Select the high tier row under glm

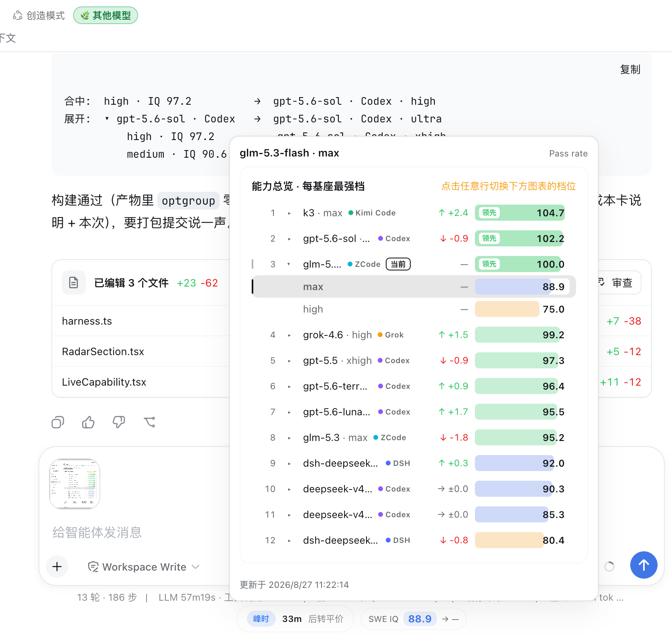pyautogui.click(x=414, y=309)
